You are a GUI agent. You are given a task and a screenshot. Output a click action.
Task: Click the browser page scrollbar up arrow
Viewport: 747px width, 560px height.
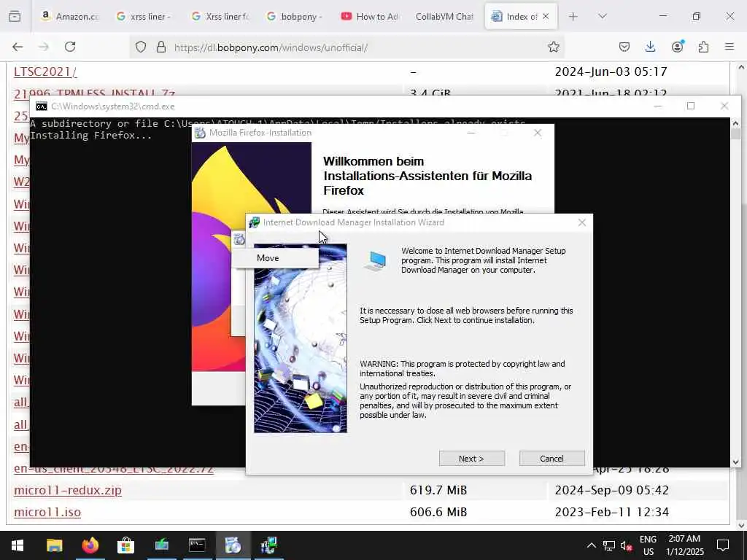pyautogui.click(x=741, y=68)
